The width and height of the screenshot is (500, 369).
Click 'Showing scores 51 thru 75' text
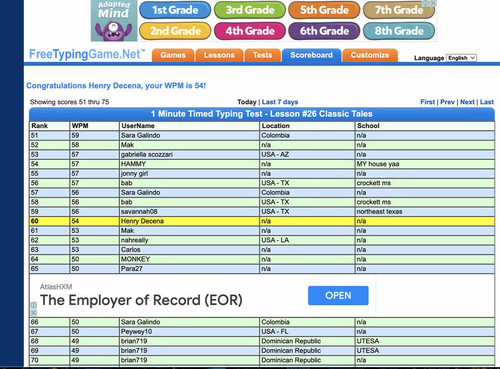69,102
